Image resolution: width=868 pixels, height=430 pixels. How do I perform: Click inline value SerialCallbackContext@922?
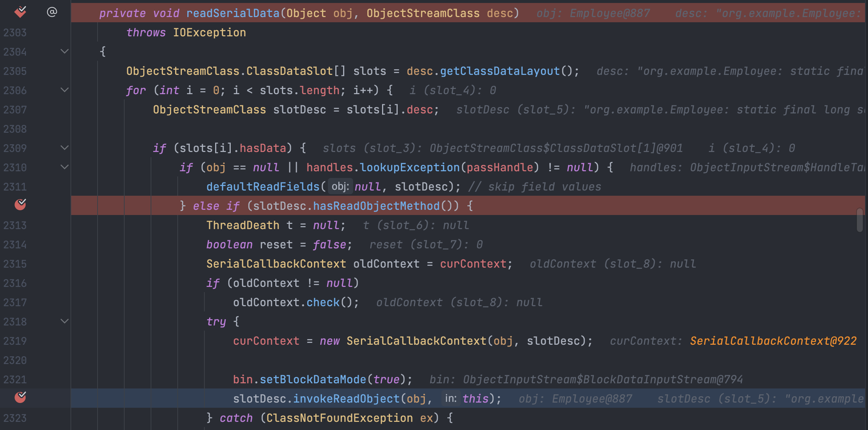[x=773, y=341]
